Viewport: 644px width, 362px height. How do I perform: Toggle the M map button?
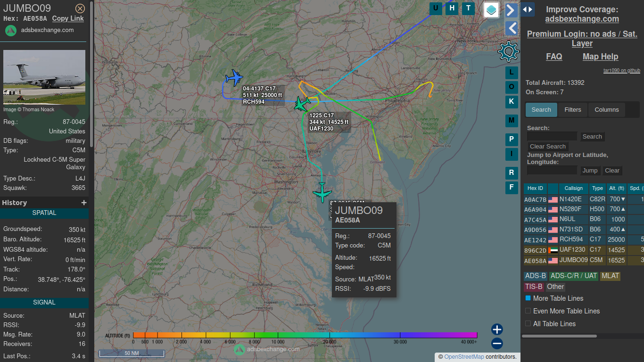click(512, 121)
